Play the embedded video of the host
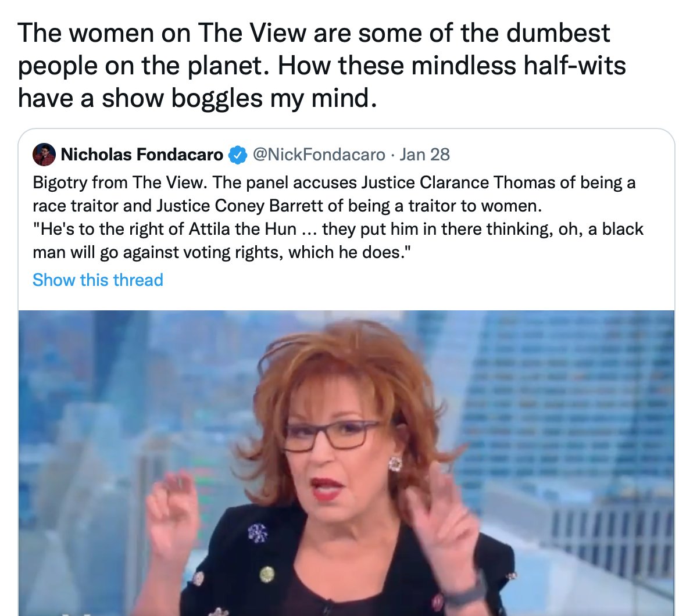The height and width of the screenshot is (616, 679). tap(346, 463)
